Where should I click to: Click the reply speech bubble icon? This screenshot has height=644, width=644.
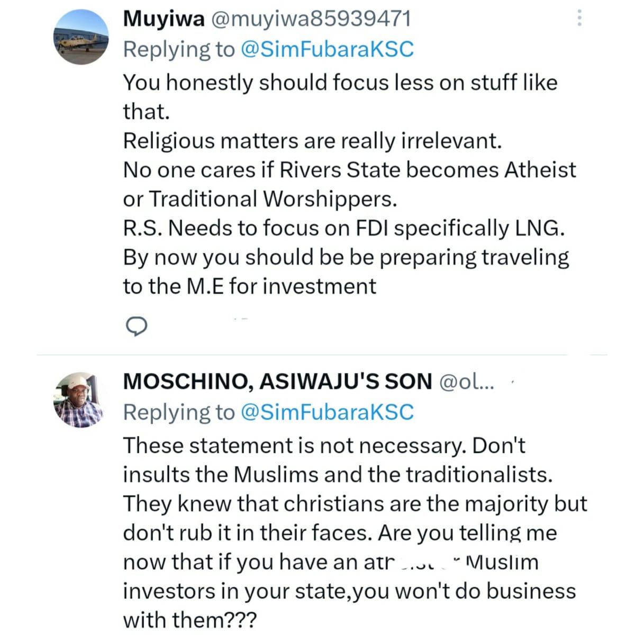(137, 326)
